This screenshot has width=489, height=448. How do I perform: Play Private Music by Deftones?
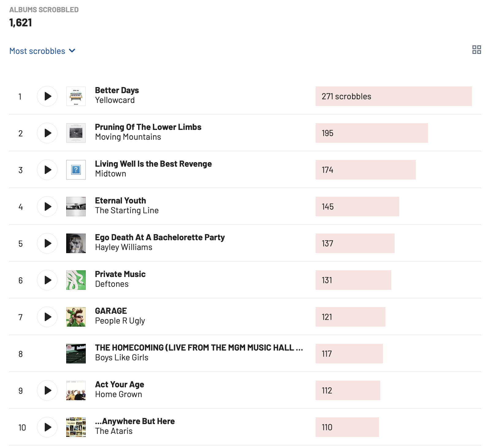coord(47,280)
